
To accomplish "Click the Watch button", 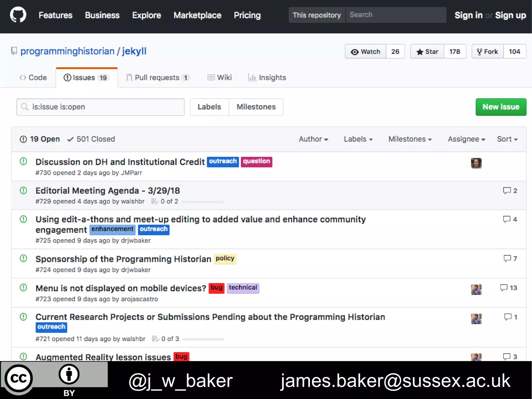I will click(x=365, y=51).
